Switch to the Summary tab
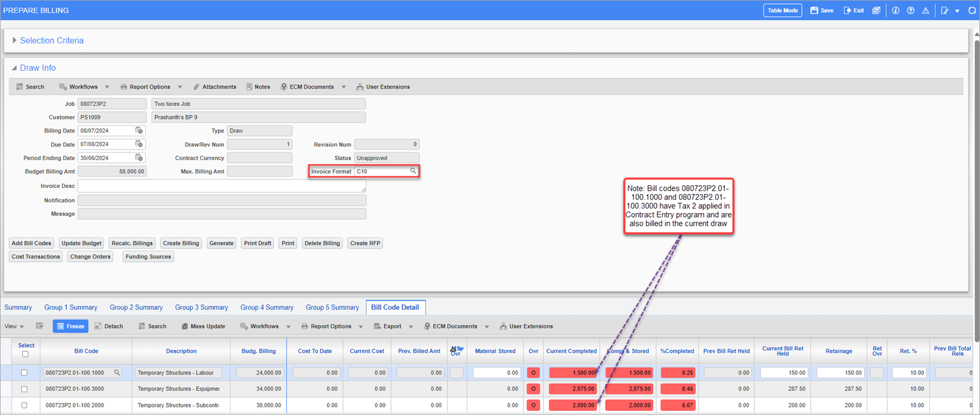 click(18, 307)
